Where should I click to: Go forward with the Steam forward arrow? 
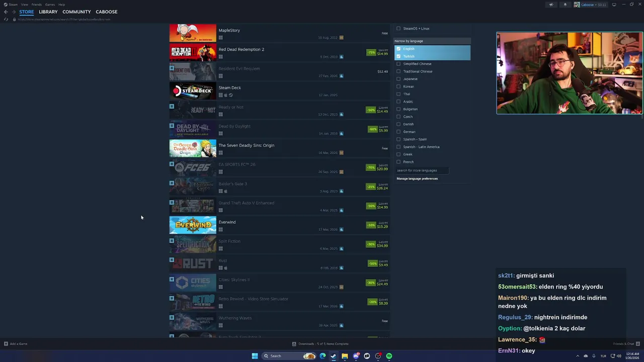13,12
